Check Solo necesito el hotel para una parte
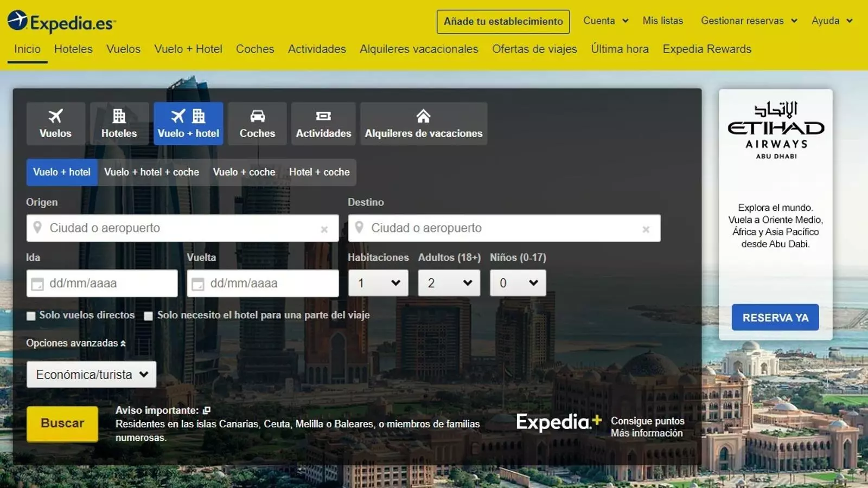This screenshot has height=488, width=868. (x=148, y=316)
